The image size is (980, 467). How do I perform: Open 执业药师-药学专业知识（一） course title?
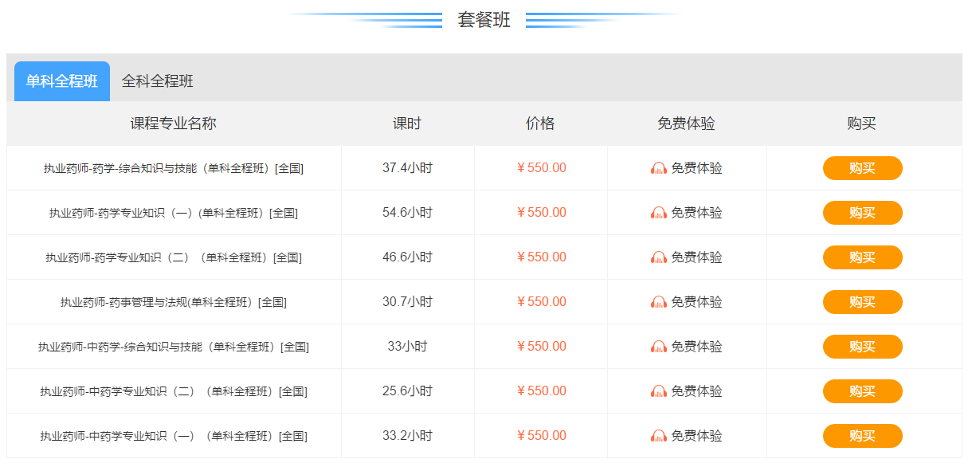click(x=174, y=213)
